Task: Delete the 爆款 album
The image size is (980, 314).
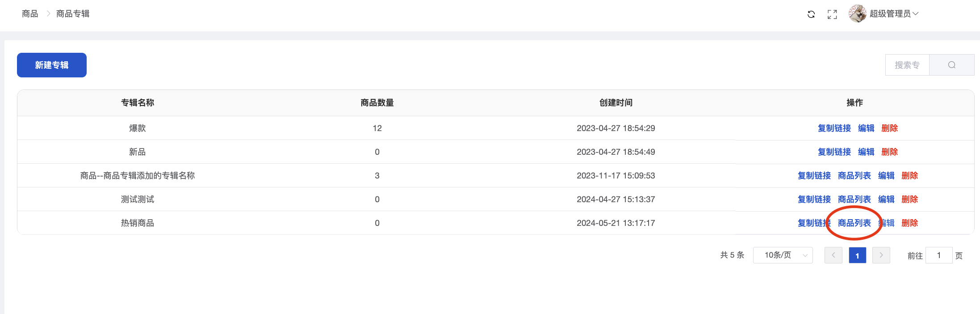Action: point(889,128)
